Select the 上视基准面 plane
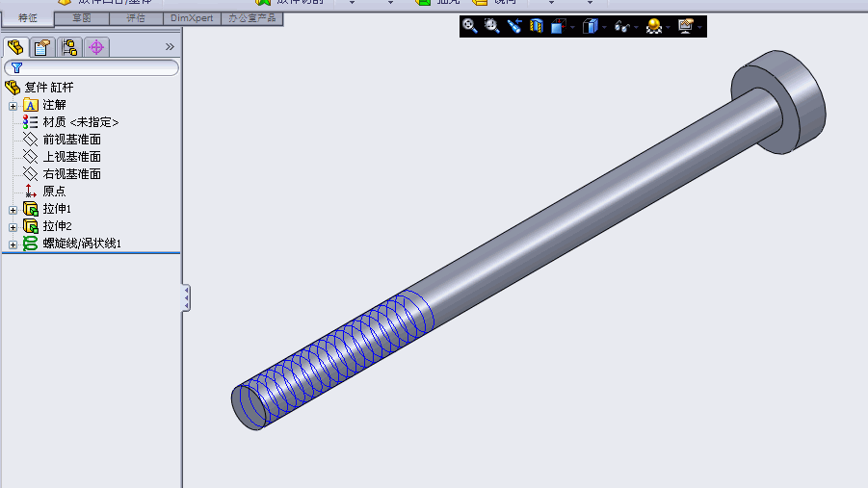The height and width of the screenshot is (488, 868). (x=72, y=157)
